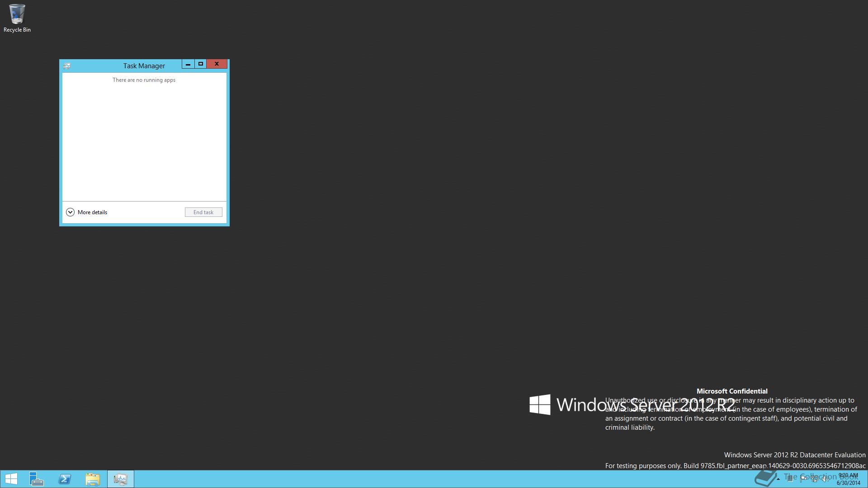Click the Task Manager CPU meter tray icon
Screen dimensions: 868x488
(x=790, y=479)
